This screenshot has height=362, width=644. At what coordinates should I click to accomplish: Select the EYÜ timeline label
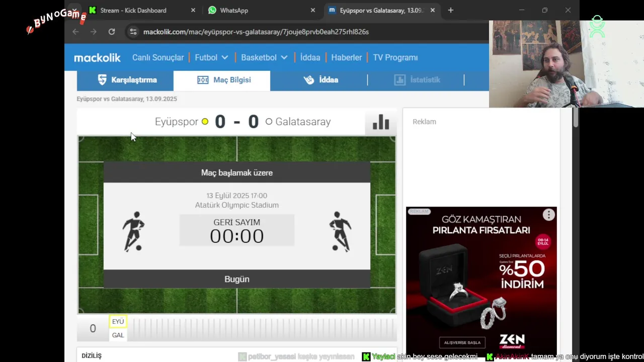coord(118,322)
